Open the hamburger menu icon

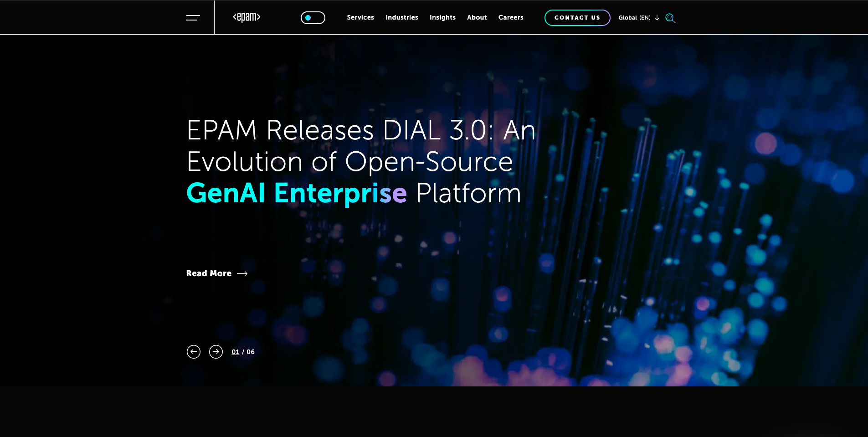193,18
